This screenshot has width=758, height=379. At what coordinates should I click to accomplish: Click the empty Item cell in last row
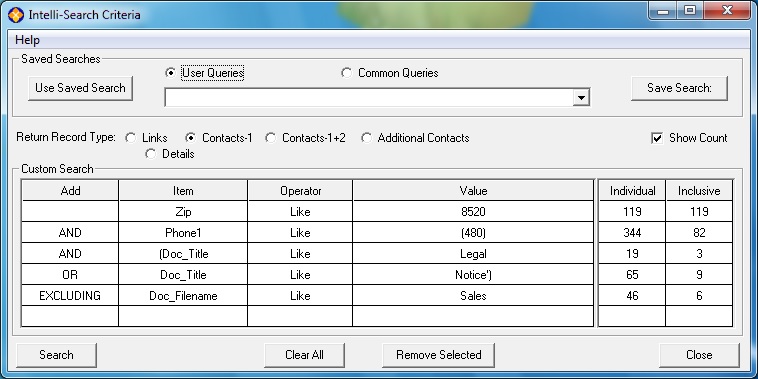pos(183,316)
